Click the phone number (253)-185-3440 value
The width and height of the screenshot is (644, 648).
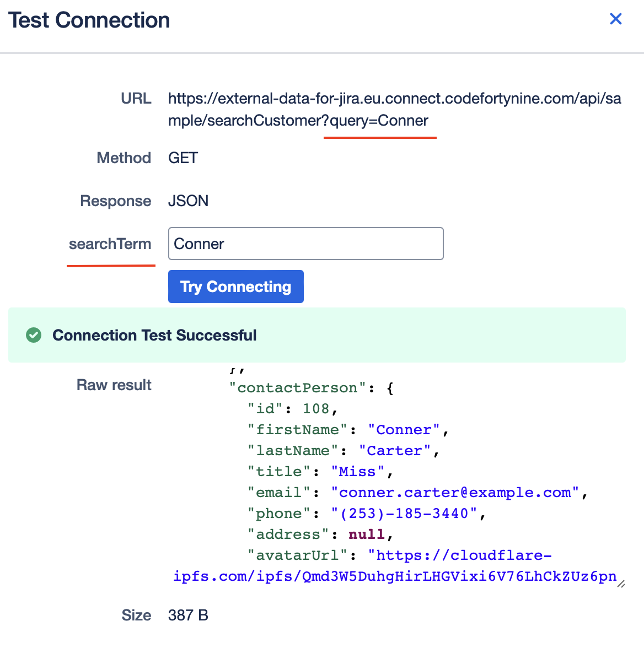tap(408, 513)
